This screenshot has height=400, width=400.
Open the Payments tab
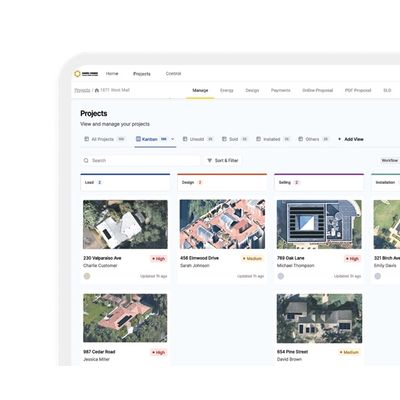(280, 90)
